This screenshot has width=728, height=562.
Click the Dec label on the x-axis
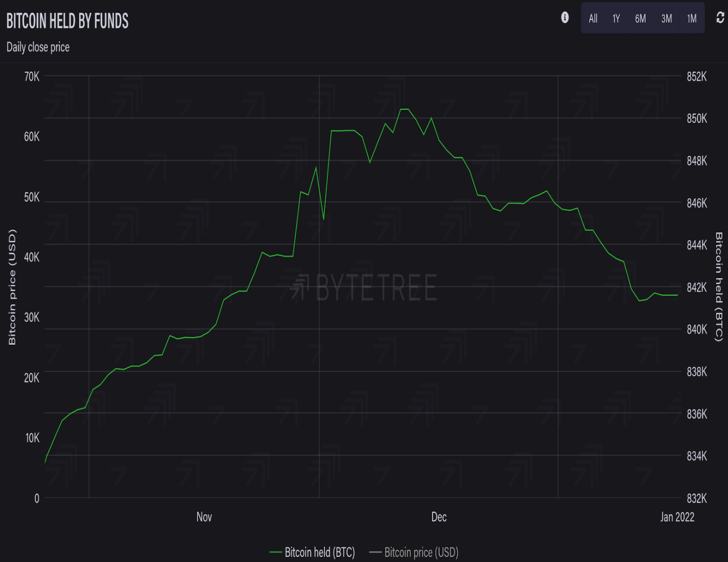438,517
